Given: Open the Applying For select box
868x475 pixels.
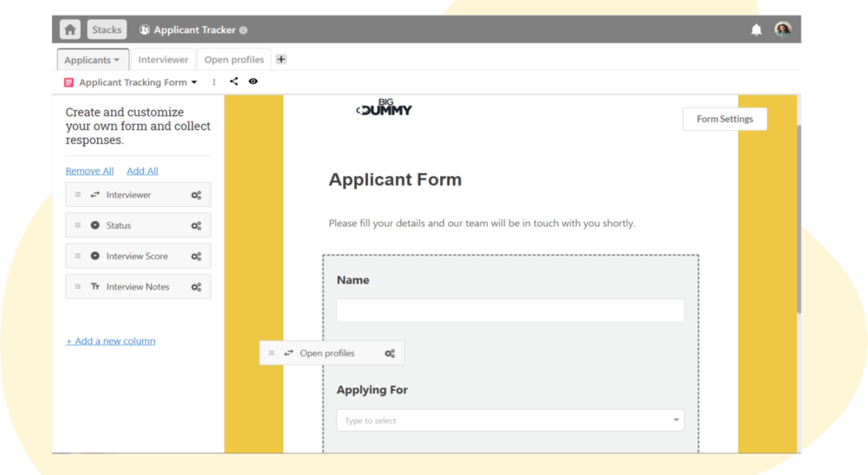Looking at the screenshot, I should [510, 420].
